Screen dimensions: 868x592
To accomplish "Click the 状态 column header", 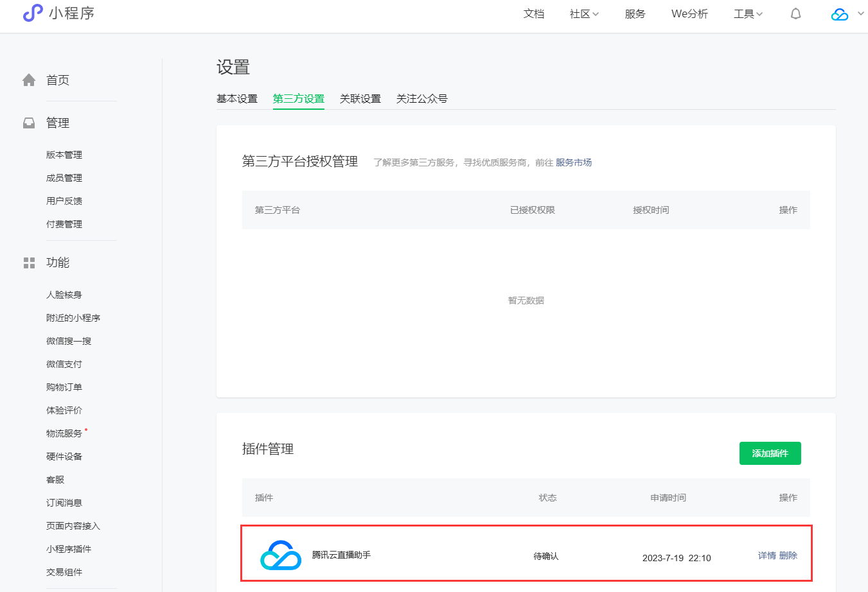I will [548, 498].
